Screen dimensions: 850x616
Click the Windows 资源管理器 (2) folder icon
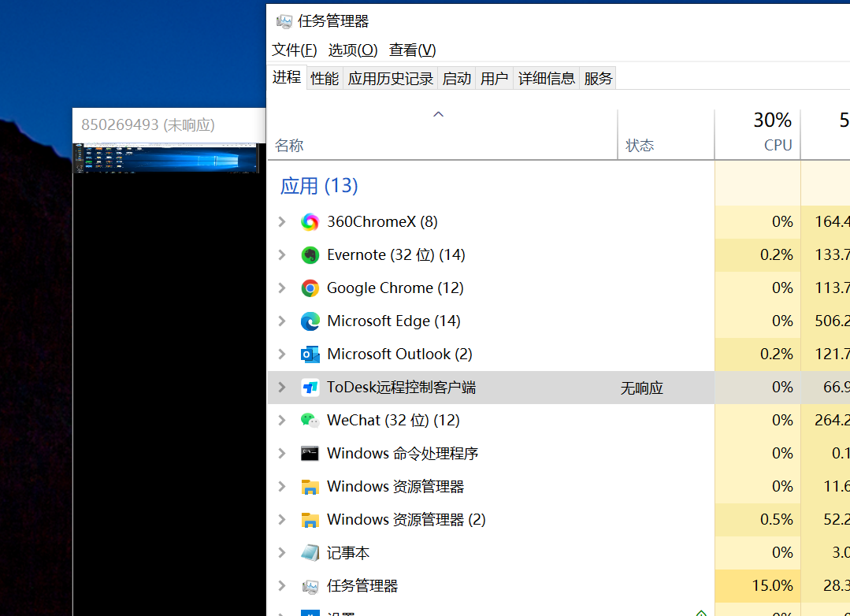pos(310,519)
